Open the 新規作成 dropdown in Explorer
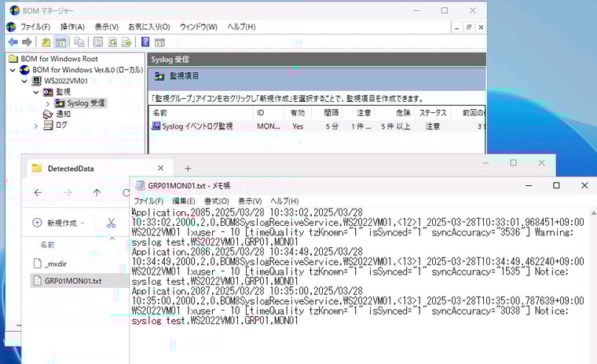Image resolution: width=597 pixels, height=364 pixels. coord(58,223)
